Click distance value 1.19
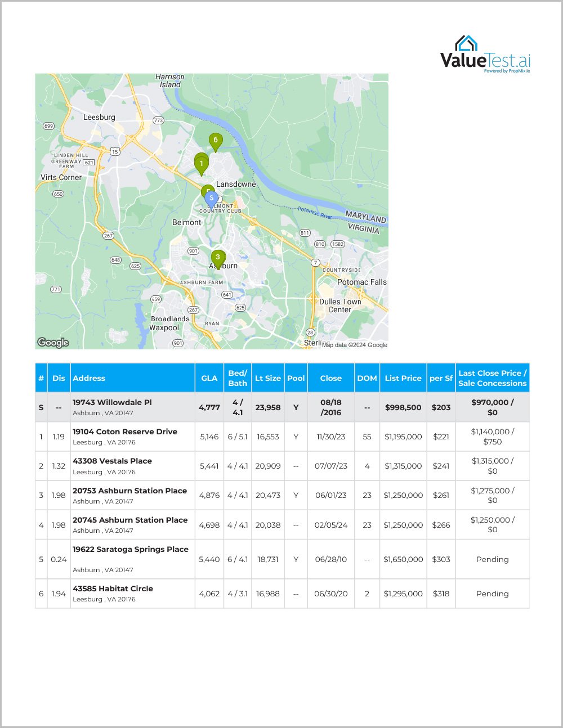563x728 pixels. coord(59,437)
